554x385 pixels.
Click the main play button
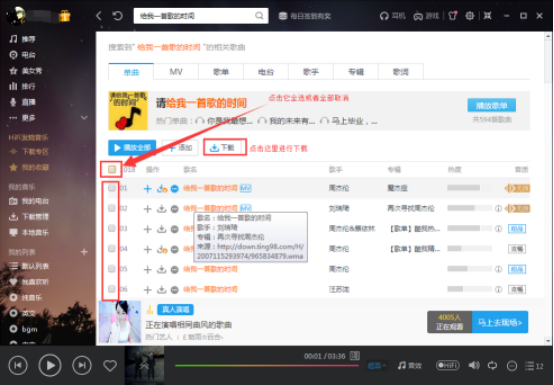50,365
